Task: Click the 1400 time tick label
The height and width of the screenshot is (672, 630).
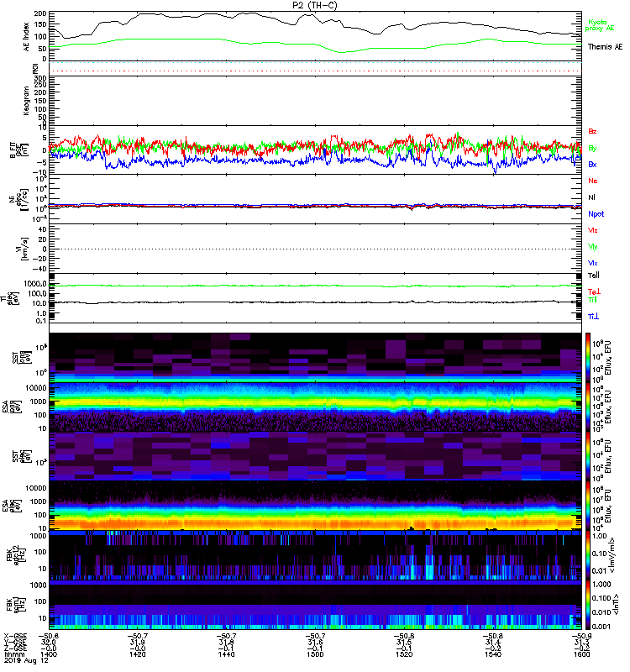Action: [x=49, y=654]
